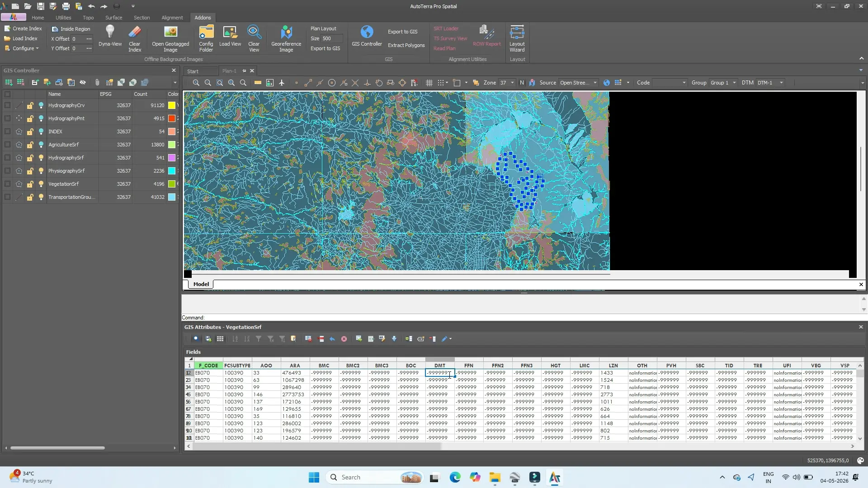Toggle lock on TransportationGrou layer
868x488 pixels.
pos(30,197)
